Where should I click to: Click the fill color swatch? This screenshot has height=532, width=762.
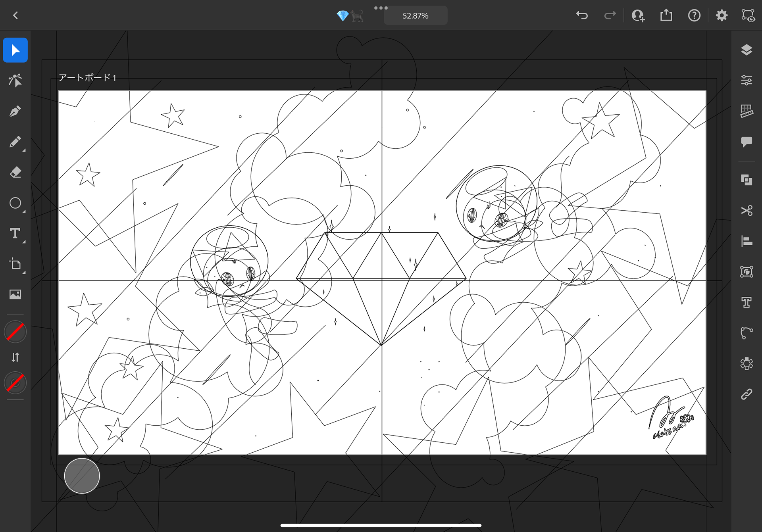pyautogui.click(x=15, y=332)
